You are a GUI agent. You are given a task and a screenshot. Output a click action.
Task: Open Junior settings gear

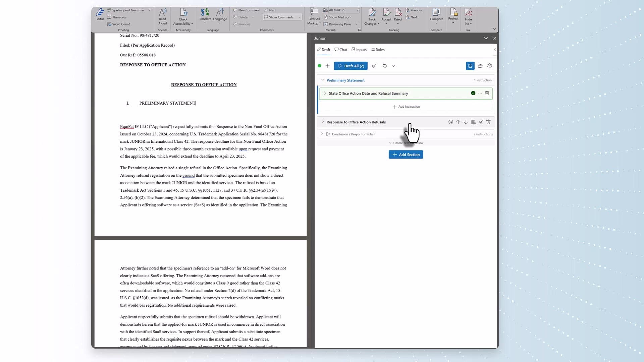pyautogui.click(x=490, y=66)
